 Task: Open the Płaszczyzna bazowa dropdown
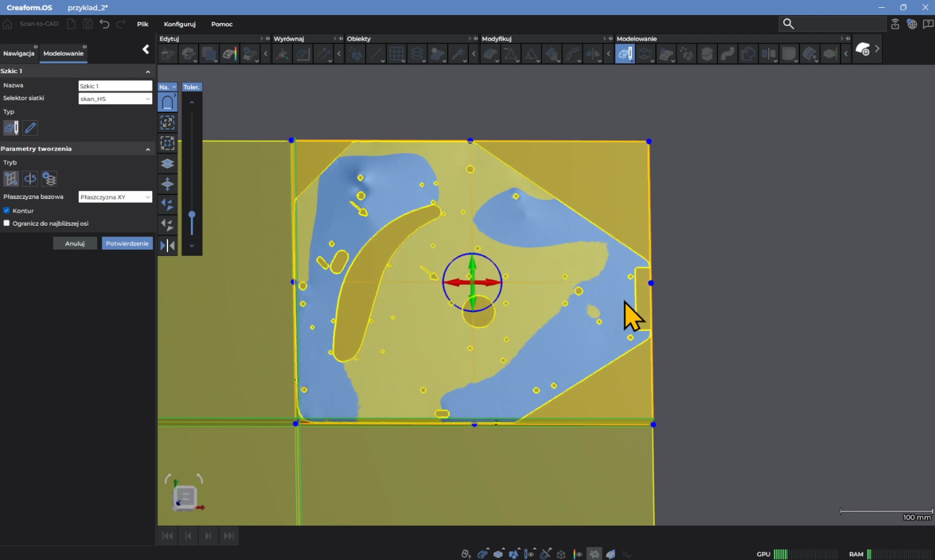(115, 197)
